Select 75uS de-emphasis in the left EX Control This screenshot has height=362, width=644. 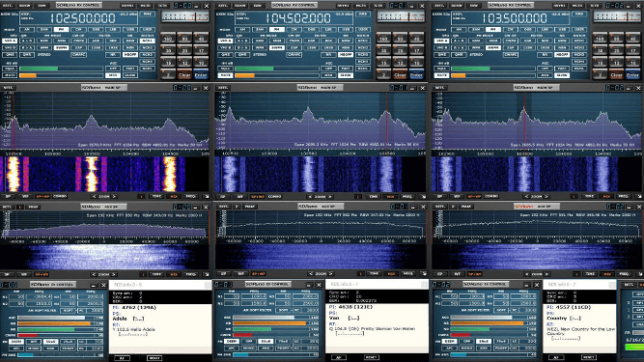coord(67,342)
